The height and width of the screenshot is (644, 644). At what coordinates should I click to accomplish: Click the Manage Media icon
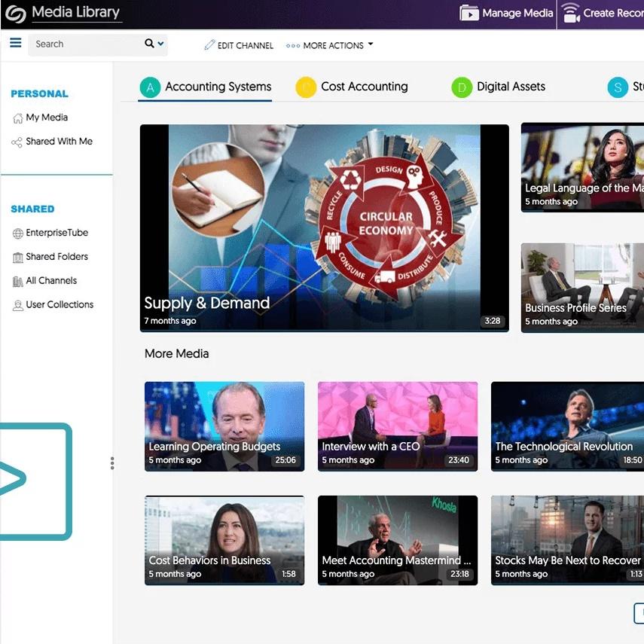(x=469, y=14)
